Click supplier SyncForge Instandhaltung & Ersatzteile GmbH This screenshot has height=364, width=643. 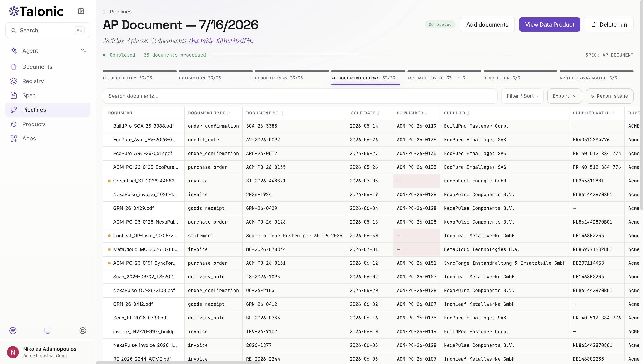[x=504, y=263]
